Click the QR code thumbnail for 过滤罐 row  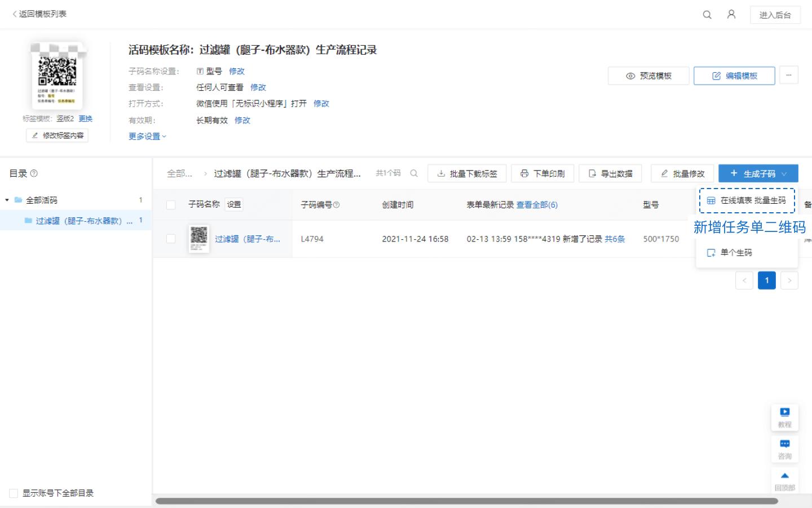coord(199,238)
